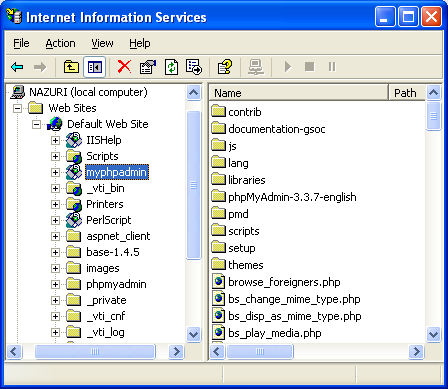
Task: Click the Start item play icon
Action: coord(288,67)
